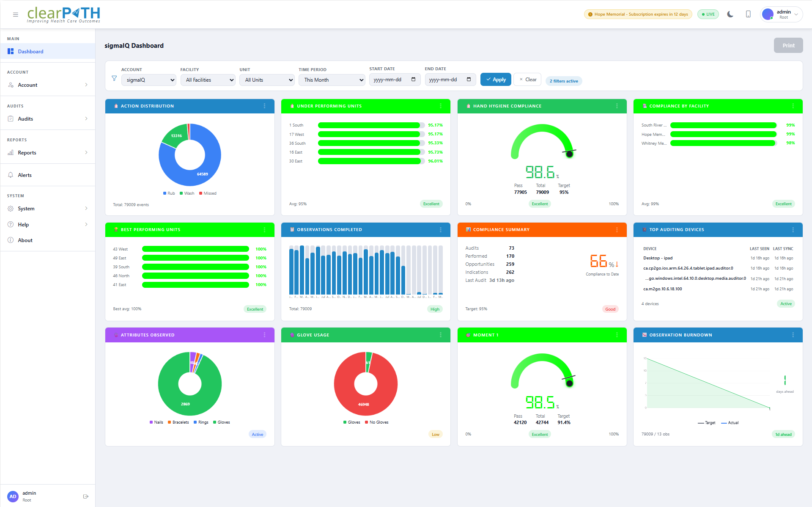The image size is (812, 507).
Task: Open the Audits section
Action: [x=25, y=118]
